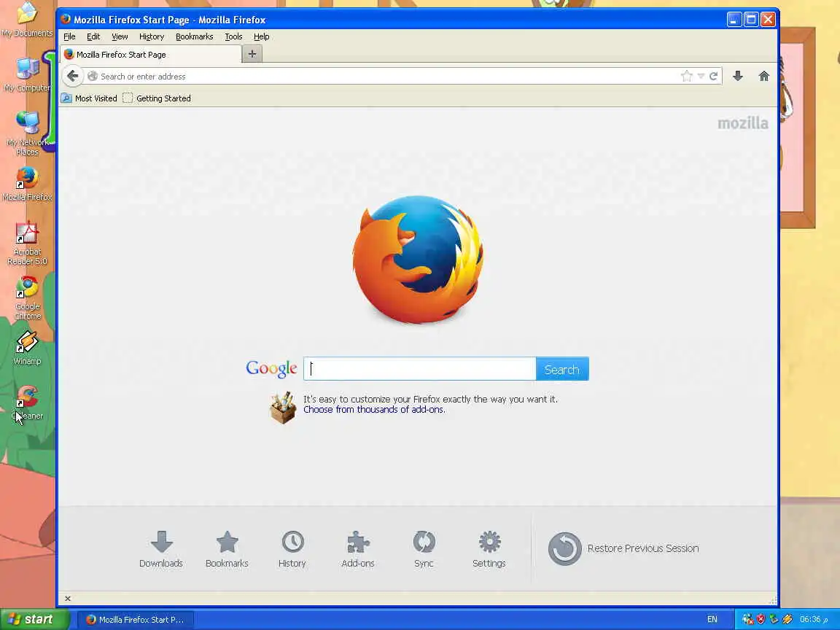Select My Network Places desktop icon
Viewport: 840px width, 630px height.
tap(27, 133)
